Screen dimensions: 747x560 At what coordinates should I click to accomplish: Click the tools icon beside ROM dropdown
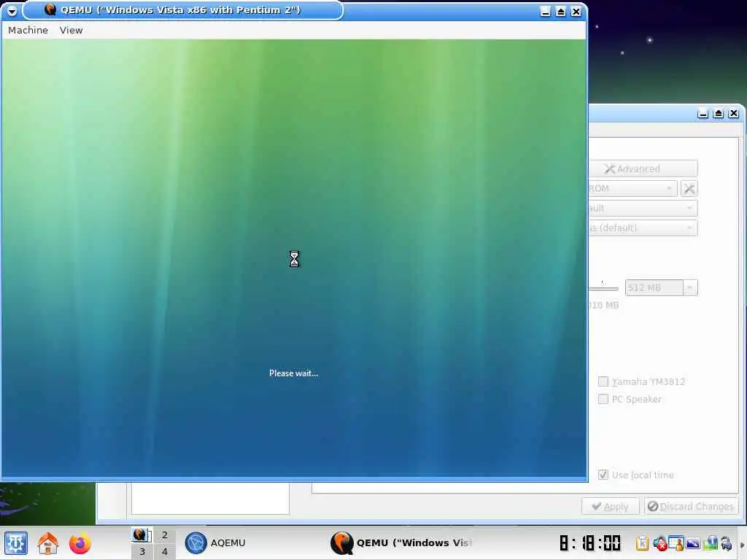(689, 189)
